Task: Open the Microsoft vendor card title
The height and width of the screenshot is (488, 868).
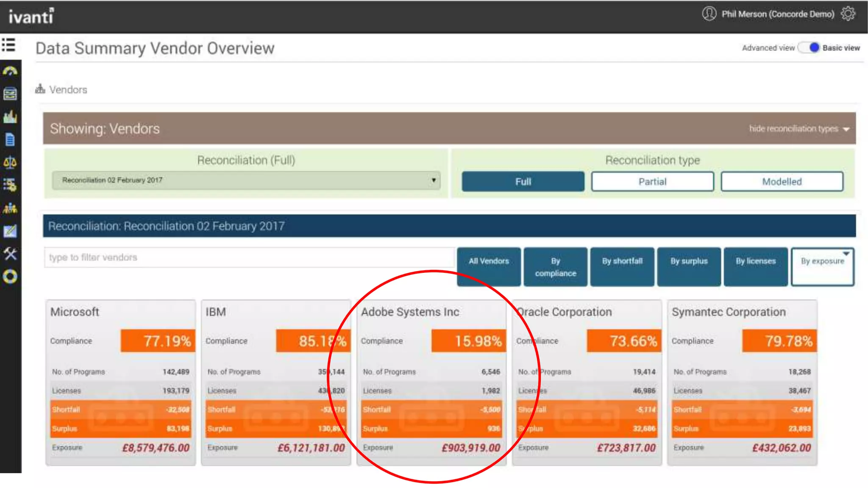Action: [75, 312]
